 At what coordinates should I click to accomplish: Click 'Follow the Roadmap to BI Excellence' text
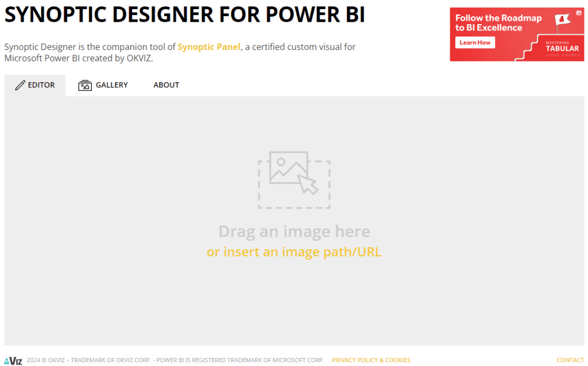click(x=498, y=23)
